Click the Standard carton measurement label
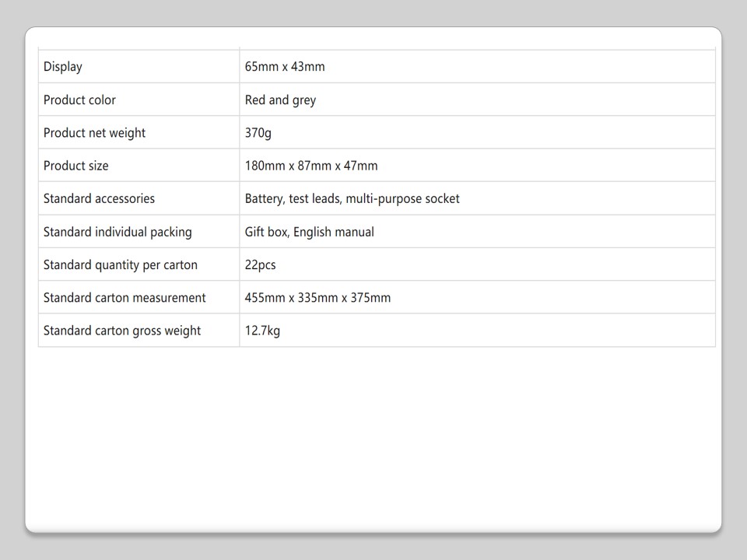This screenshot has height=560, width=747. tap(124, 298)
